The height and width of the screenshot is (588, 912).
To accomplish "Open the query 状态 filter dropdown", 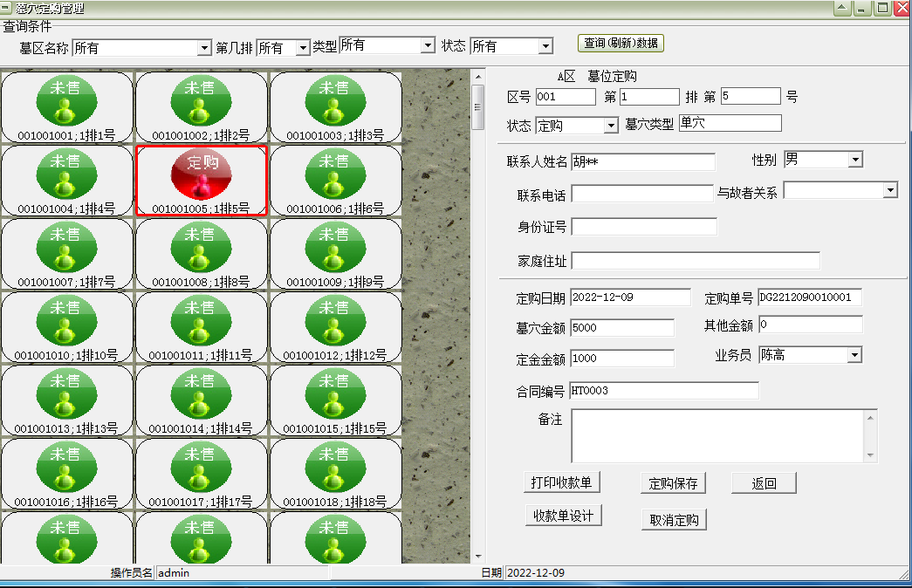I will [545, 46].
